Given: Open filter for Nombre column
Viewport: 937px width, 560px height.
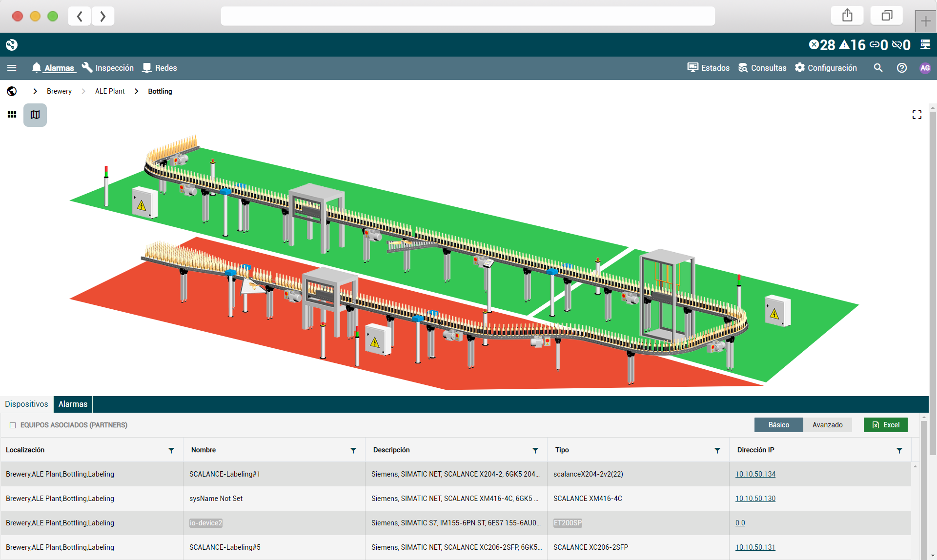Looking at the screenshot, I should click(x=353, y=451).
